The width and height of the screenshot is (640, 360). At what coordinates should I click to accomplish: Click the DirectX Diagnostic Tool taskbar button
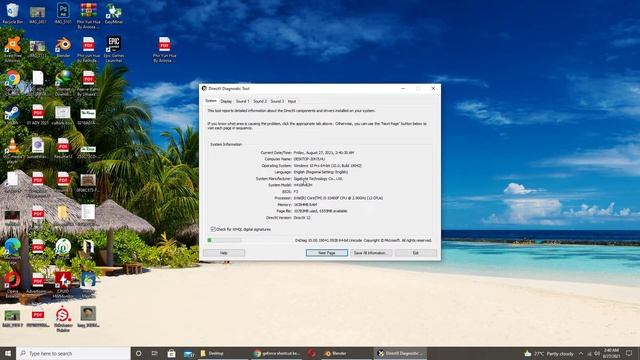click(400, 353)
